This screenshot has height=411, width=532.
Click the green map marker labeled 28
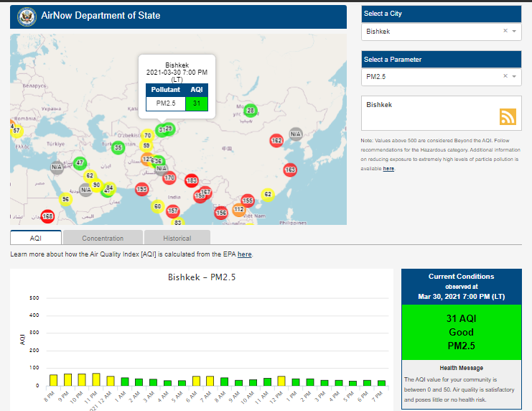[x=250, y=111]
